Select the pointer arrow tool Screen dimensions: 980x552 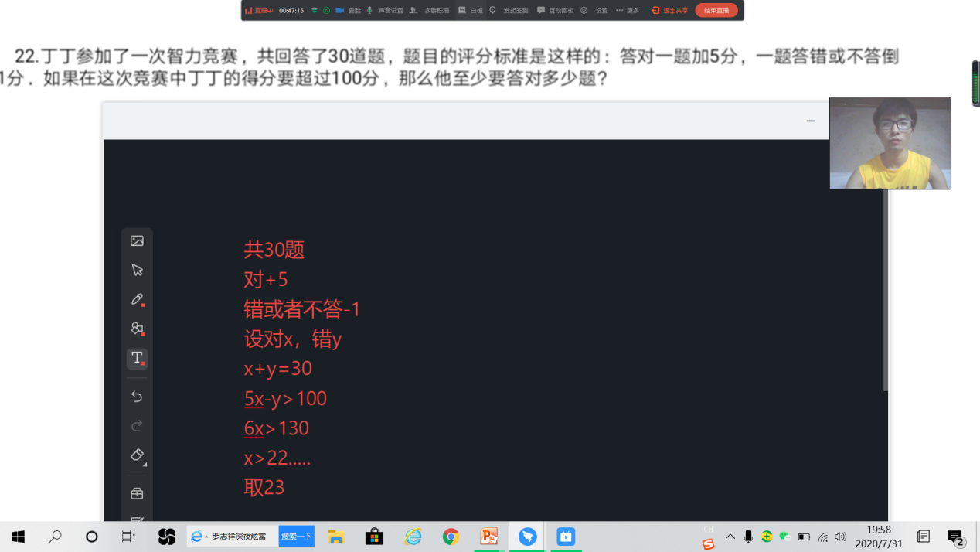[137, 270]
